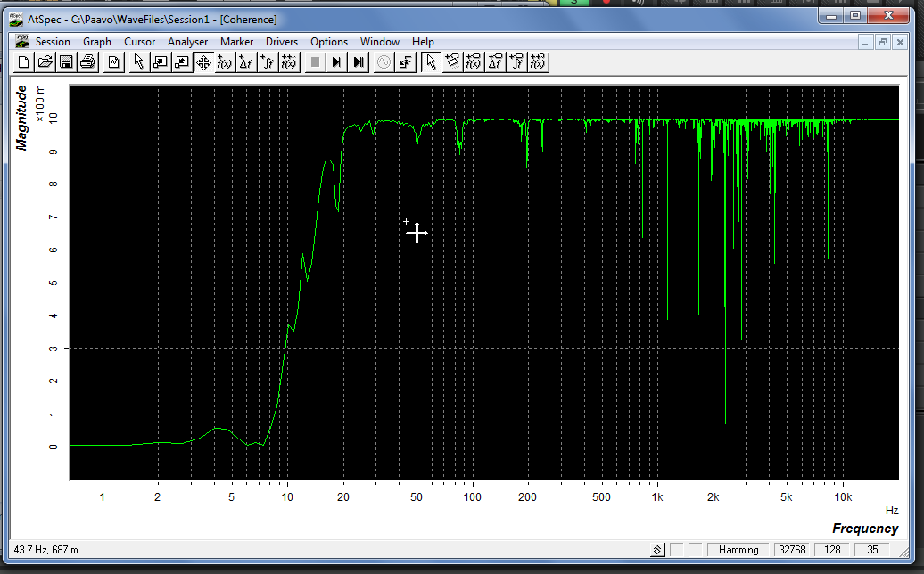Screen dimensions: 924x574
Task: Click the graph document icon after Print
Action: [x=114, y=61]
